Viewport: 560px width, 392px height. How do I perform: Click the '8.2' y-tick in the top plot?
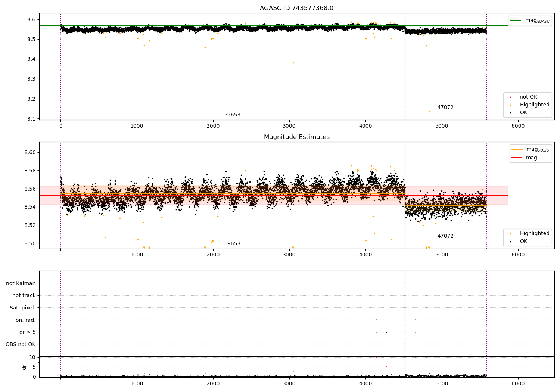[x=31, y=99]
